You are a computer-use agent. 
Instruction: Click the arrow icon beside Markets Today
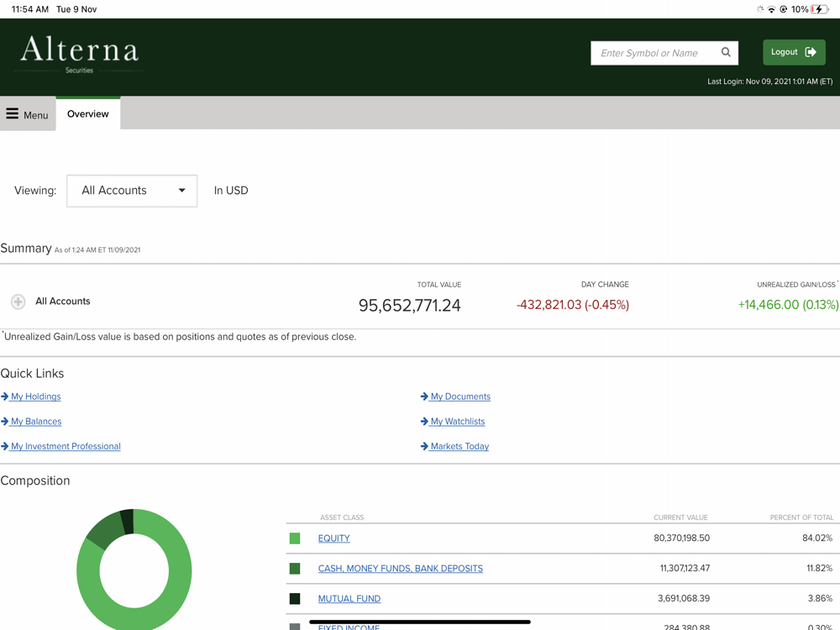point(424,446)
